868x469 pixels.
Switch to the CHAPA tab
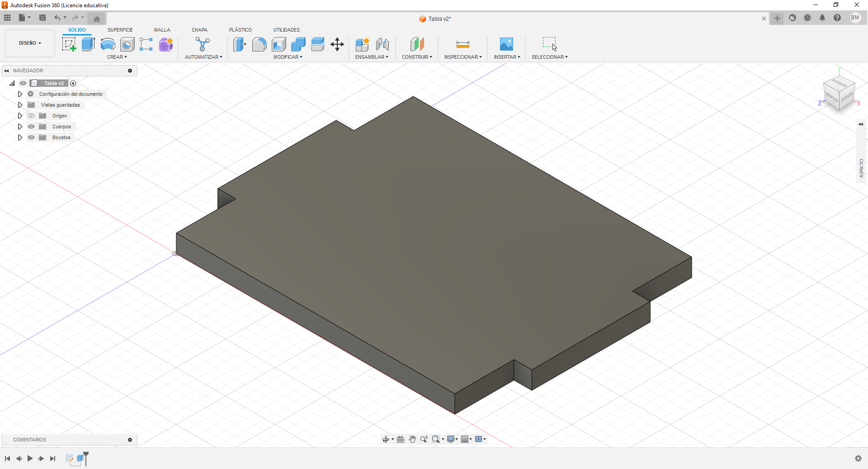[199, 30]
